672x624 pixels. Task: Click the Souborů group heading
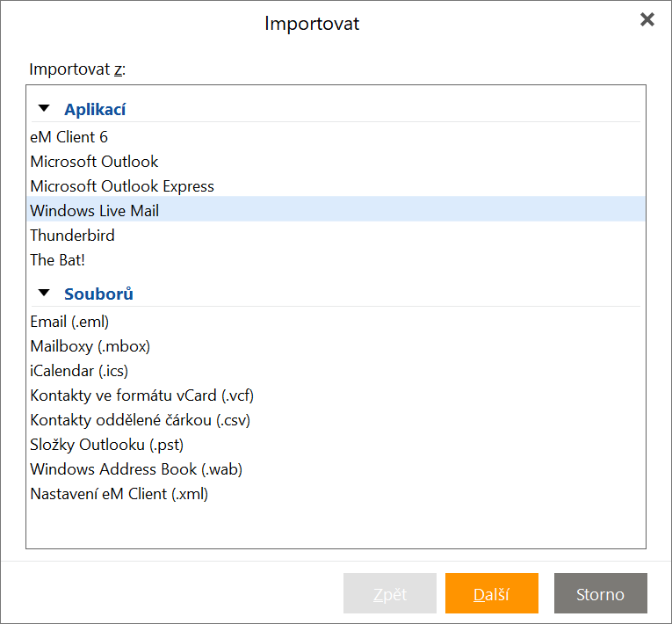click(x=98, y=294)
